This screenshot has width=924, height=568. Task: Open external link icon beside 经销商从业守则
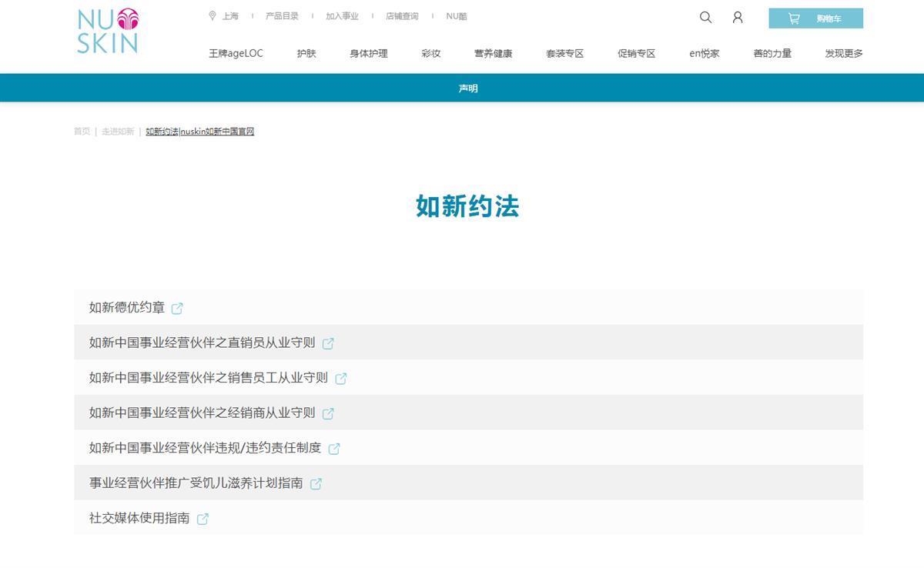tap(328, 414)
